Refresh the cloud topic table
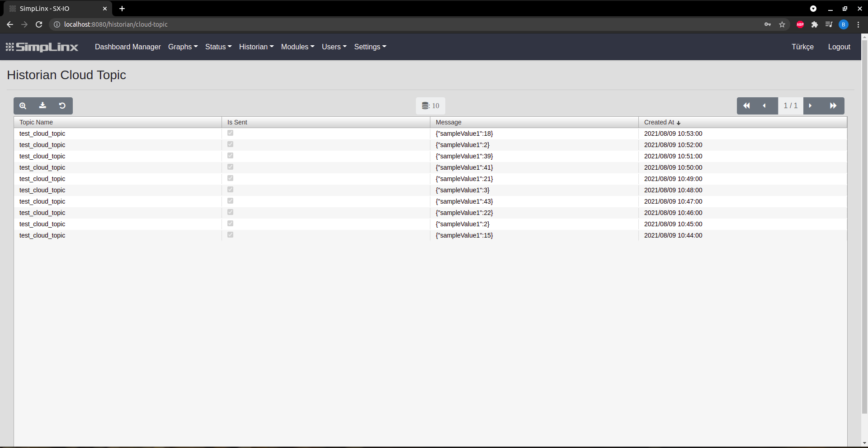 62,106
